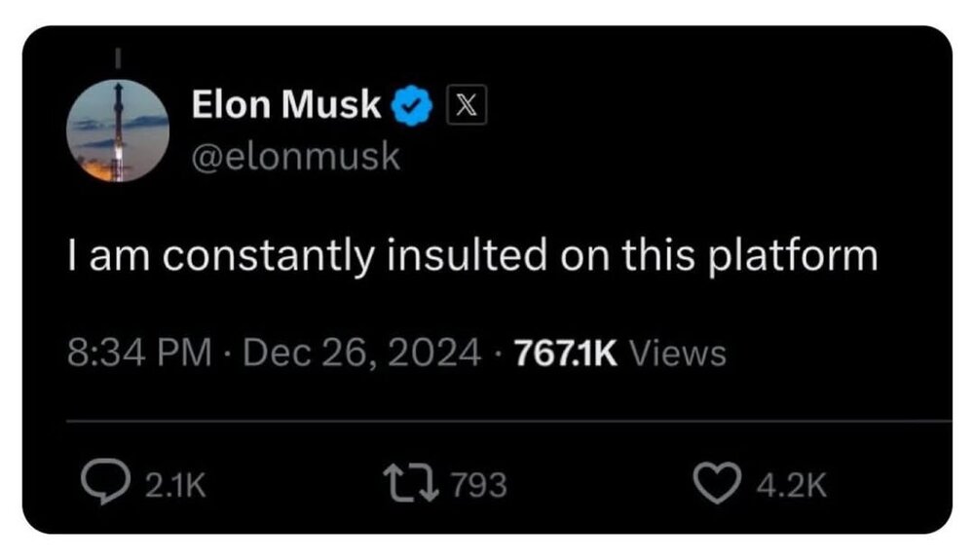Click the 8:34 PM timestamp
Image resolution: width=974 pixels, height=560 pixels.
139,353
